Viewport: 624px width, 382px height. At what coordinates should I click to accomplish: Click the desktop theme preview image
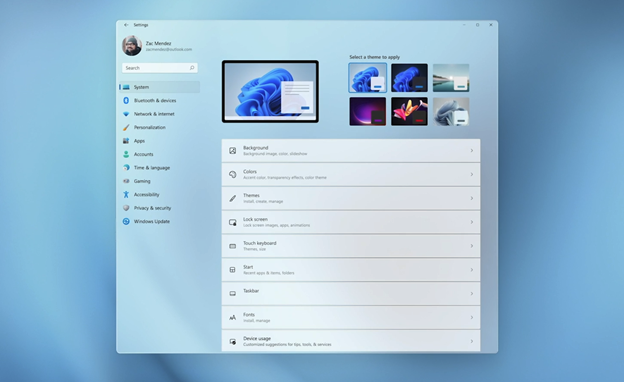(270, 92)
